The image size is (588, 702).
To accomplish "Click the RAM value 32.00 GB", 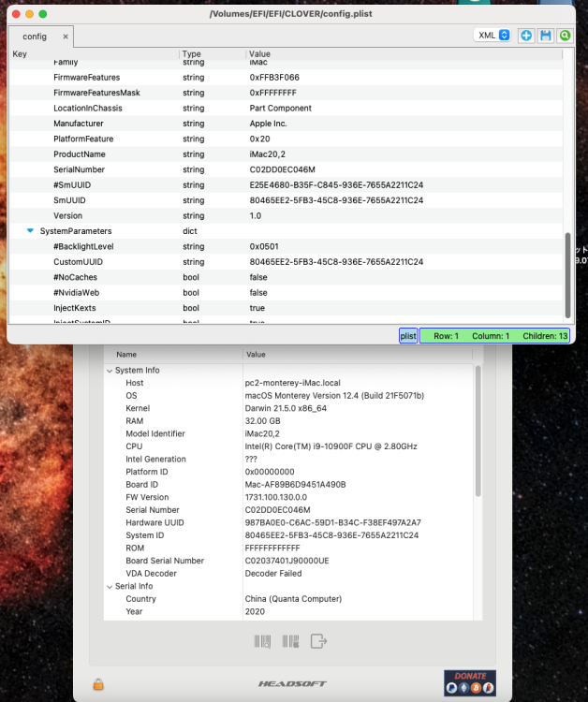I will pos(262,421).
